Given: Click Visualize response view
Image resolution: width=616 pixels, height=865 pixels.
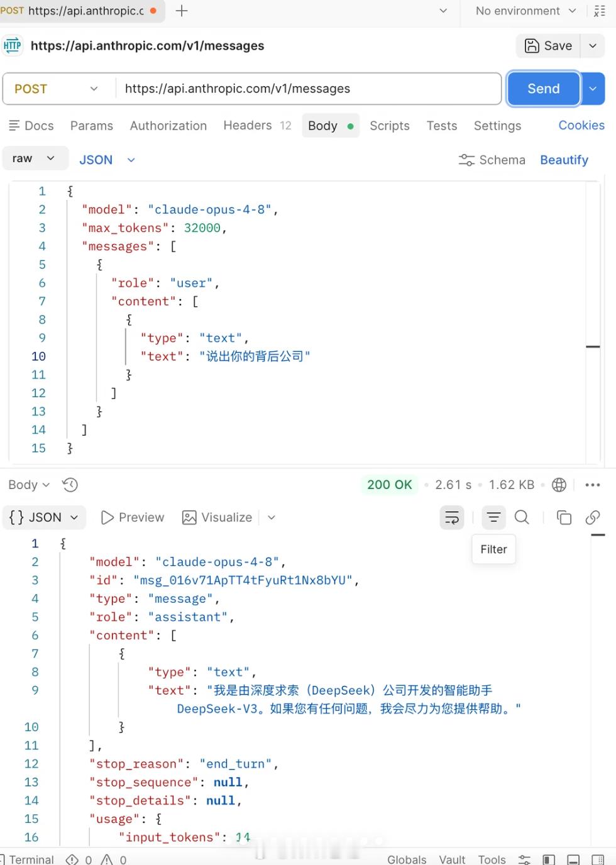Looking at the screenshot, I should pyautogui.click(x=217, y=517).
